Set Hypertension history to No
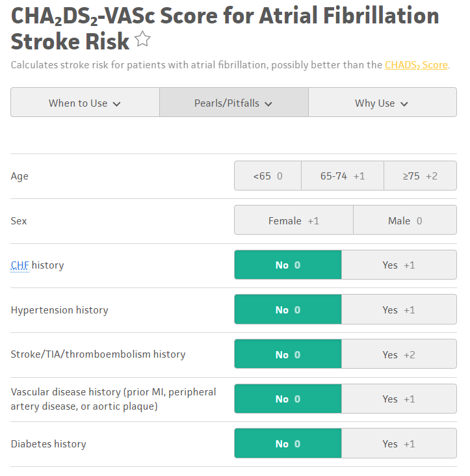 (287, 310)
